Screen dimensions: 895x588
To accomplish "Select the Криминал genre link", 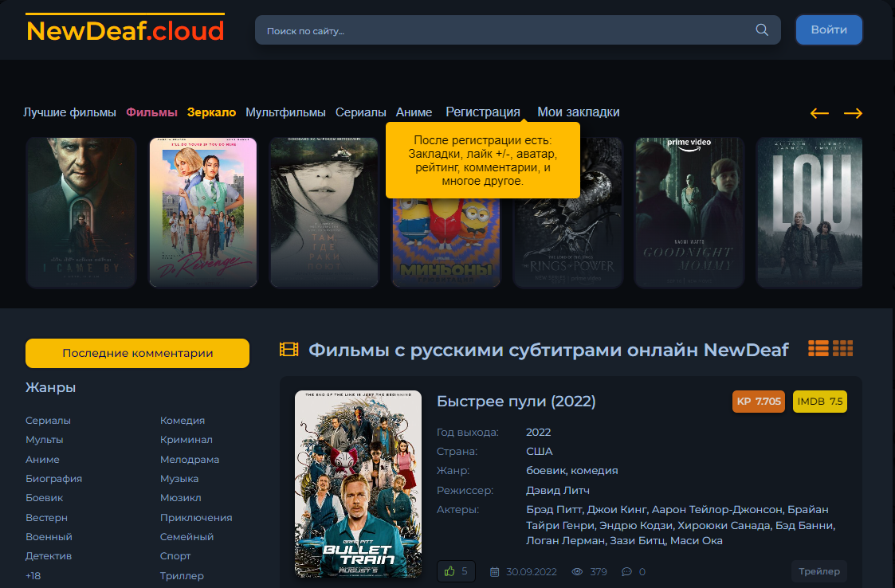I will 186,440.
